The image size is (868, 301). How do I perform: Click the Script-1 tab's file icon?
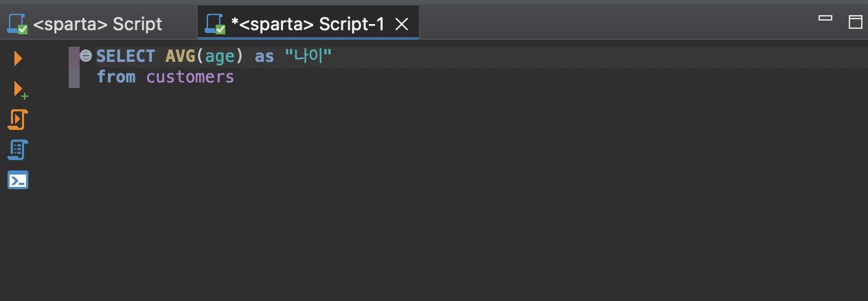point(216,24)
